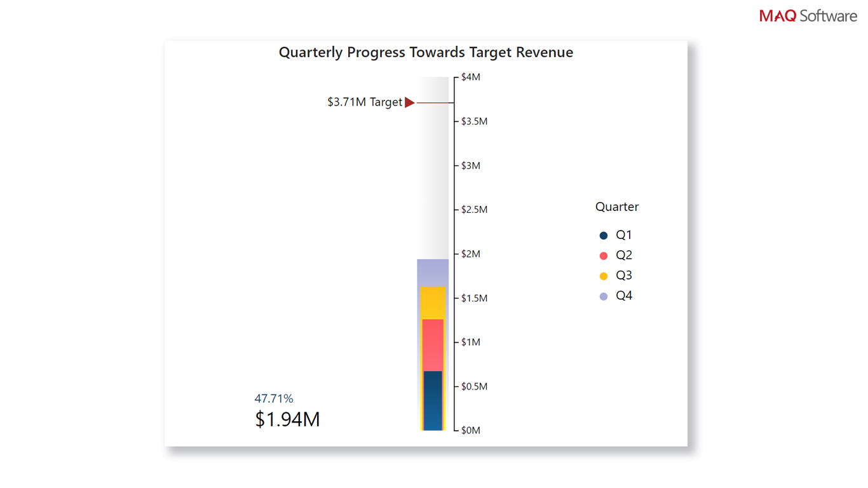Viewport: 868px width, 488px height.
Task: Click the $1.94M total revenue value
Action: pyautogui.click(x=287, y=419)
